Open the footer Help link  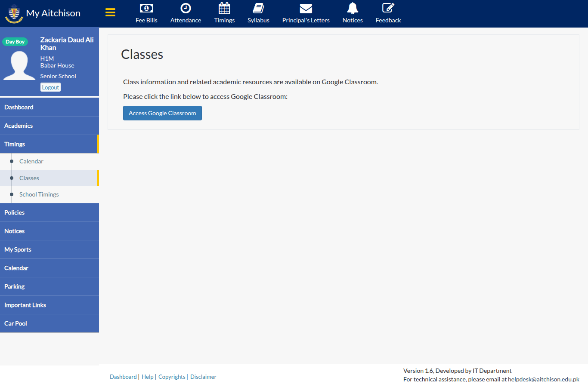tap(148, 377)
